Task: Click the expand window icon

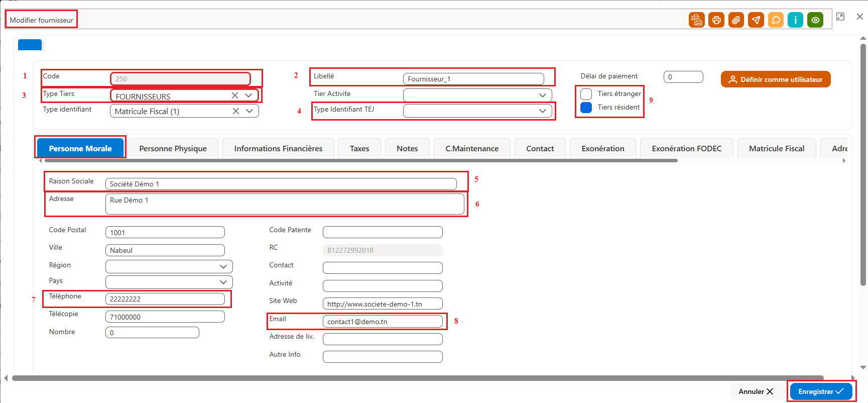Action: tap(840, 17)
